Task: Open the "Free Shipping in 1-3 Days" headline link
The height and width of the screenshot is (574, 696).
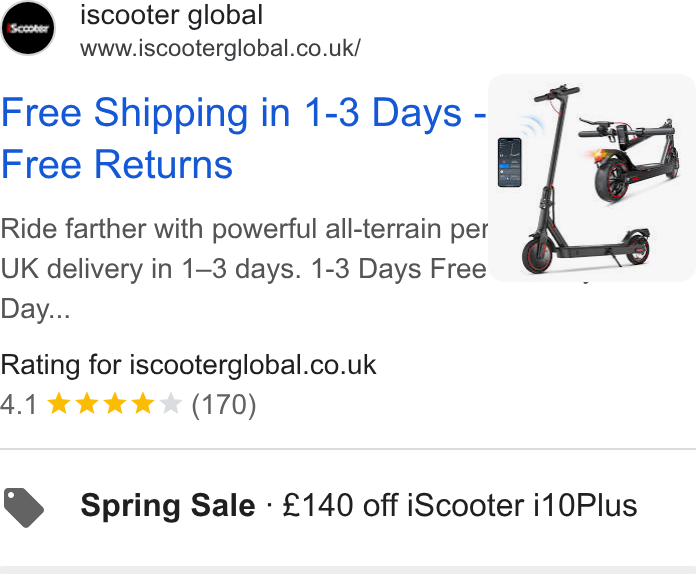Action: tap(243, 138)
